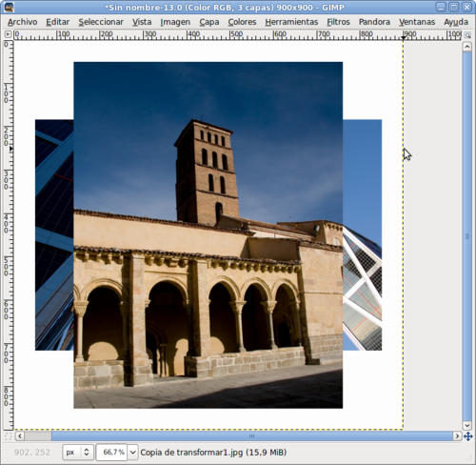Open the px unit dropdown
Viewport: 476px width, 465px height.
(78, 452)
